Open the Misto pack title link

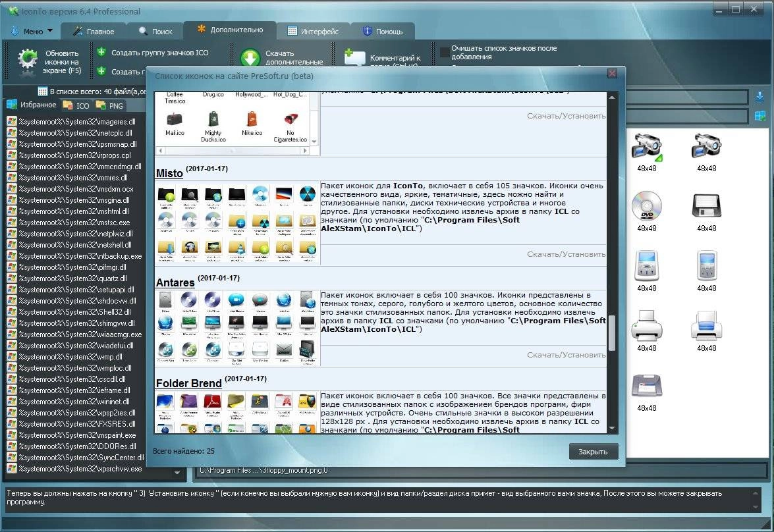[x=169, y=173]
